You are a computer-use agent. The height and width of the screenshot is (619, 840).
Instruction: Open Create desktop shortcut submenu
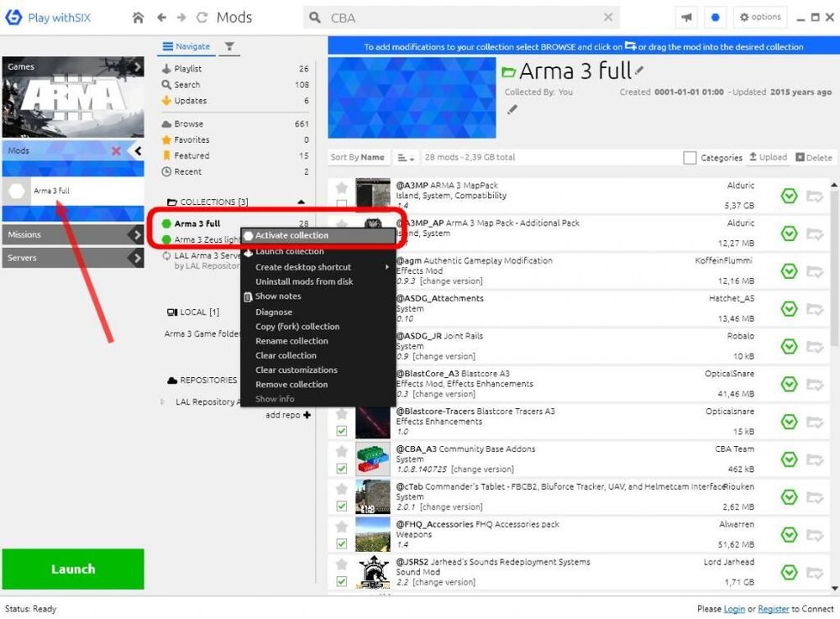[x=318, y=267]
